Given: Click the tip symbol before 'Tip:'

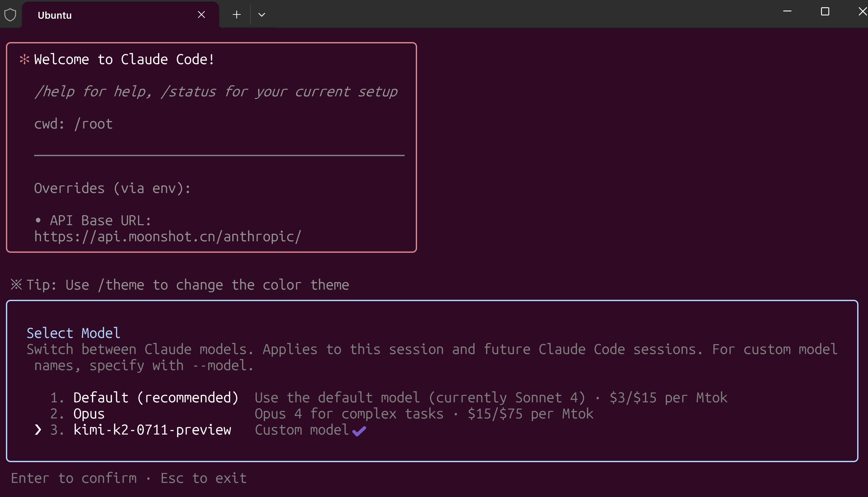Looking at the screenshot, I should [x=16, y=284].
